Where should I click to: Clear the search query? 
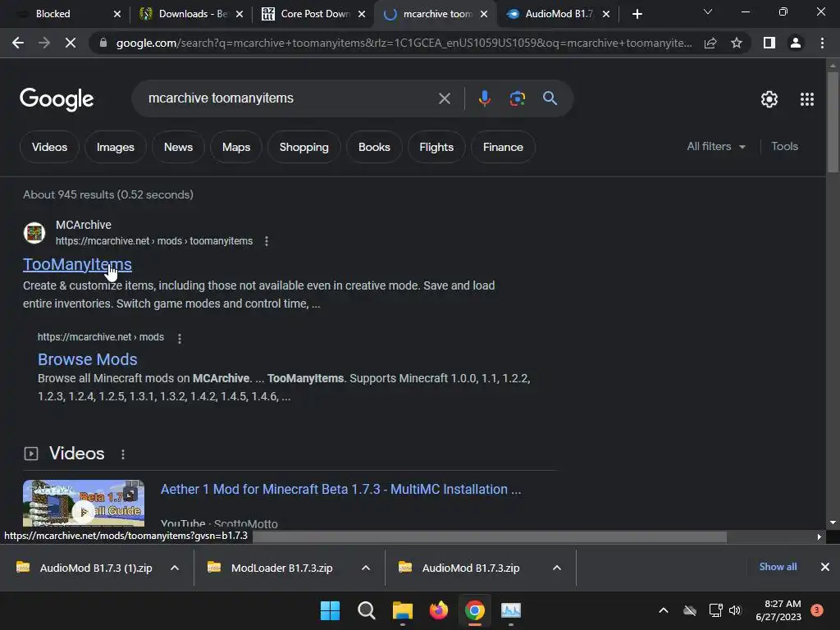[444, 98]
